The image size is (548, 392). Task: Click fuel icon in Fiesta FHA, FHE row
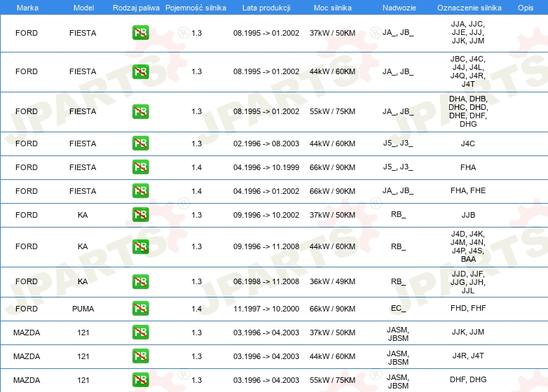pyautogui.click(x=140, y=191)
